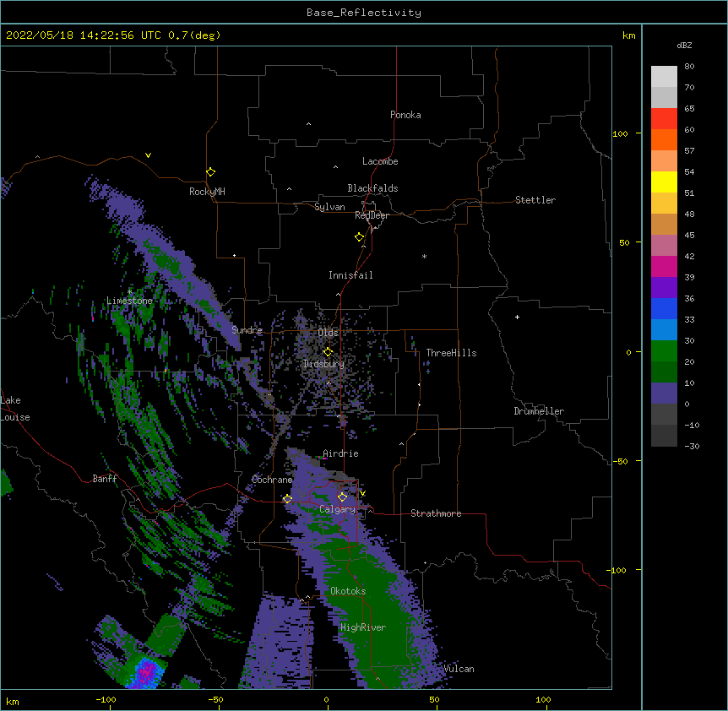This screenshot has width=728, height=711.
Task: Click the white plus marker north of Drumheller
Action: tap(517, 317)
